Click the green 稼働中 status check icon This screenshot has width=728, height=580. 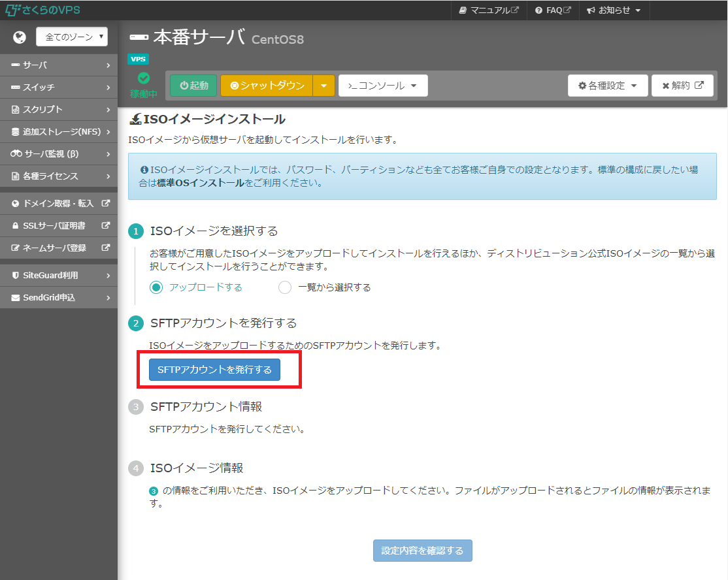point(144,78)
